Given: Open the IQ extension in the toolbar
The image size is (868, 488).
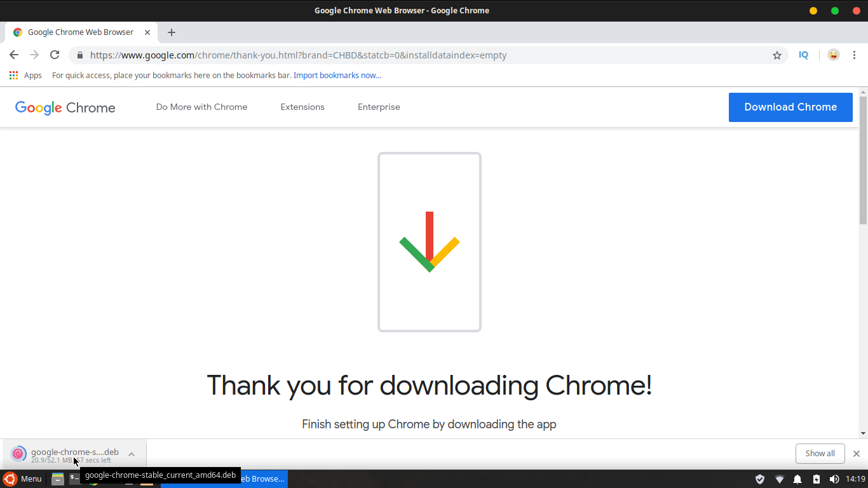Looking at the screenshot, I should tap(804, 55).
